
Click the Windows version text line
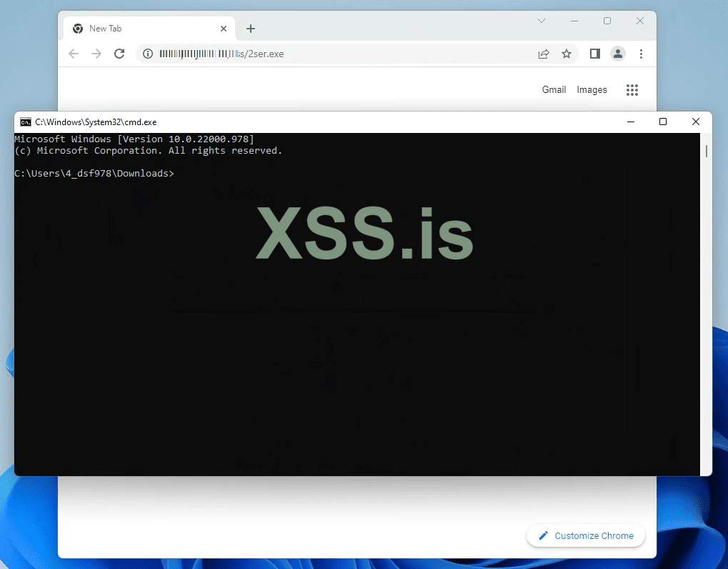pos(134,139)
